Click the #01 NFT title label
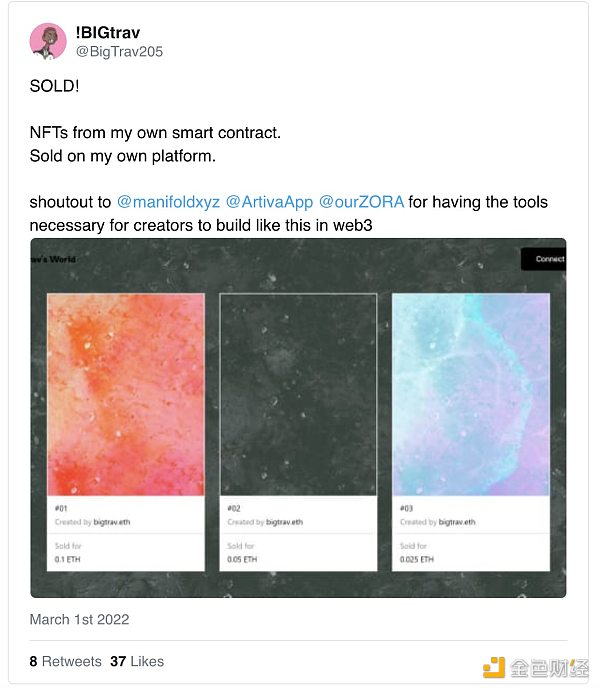Image resolution: width=600 pixels, height=689 pixels. (62, 510)
